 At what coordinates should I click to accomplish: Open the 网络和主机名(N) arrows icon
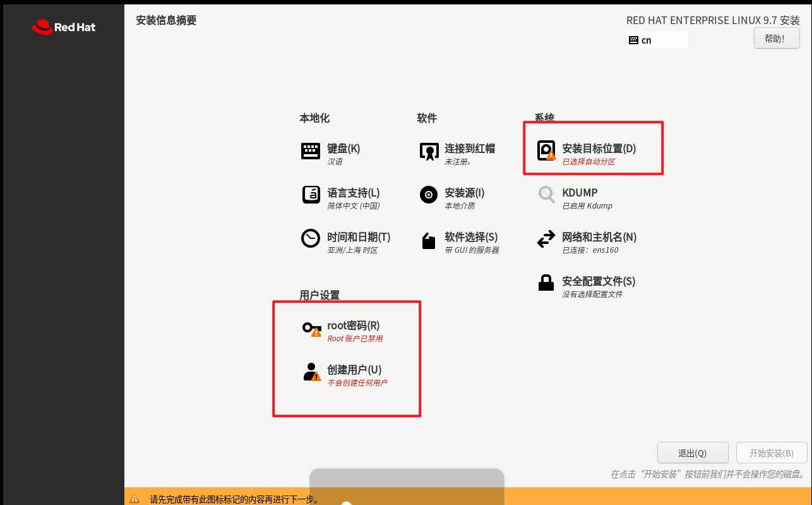coord(546,239)
